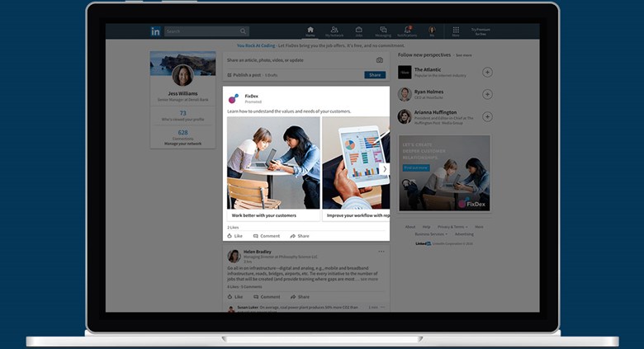Open the Advertising footer link
Screen dimensions: 644x349
[x=464, y=234]
